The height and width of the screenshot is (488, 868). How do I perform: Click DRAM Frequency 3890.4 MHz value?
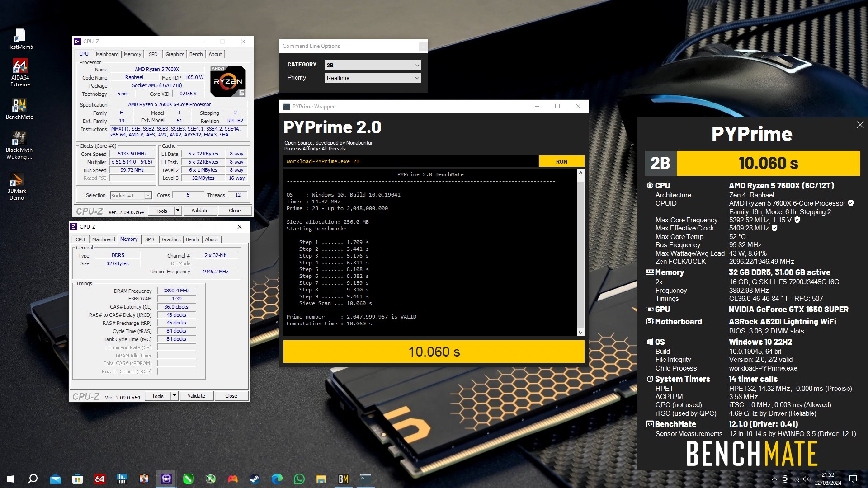point(176,291)
